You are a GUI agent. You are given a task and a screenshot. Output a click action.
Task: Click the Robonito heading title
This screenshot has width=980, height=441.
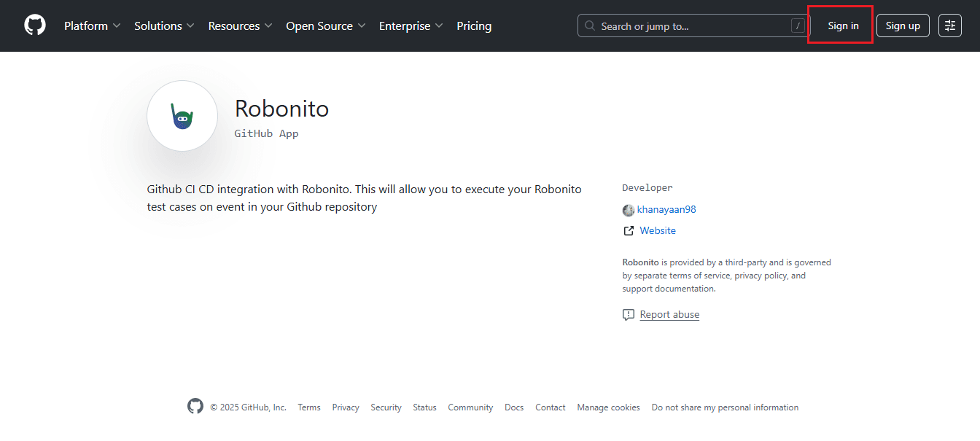click(x=281, y=109)
